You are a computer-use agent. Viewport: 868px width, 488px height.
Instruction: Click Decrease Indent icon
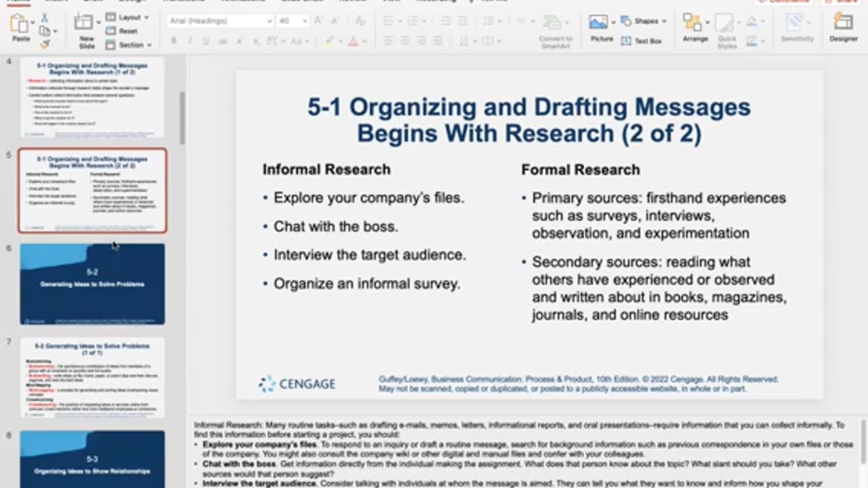click(446, 21)
